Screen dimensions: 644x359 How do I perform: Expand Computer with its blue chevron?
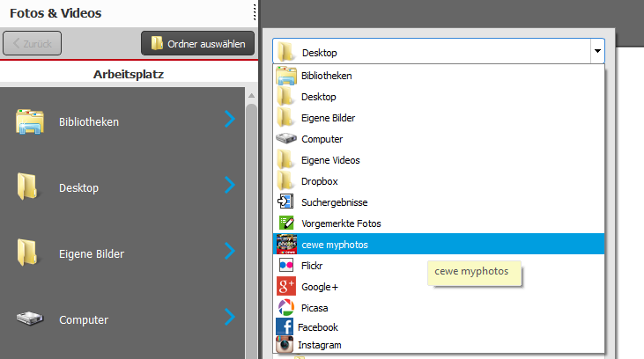click(x=230, y=317)
